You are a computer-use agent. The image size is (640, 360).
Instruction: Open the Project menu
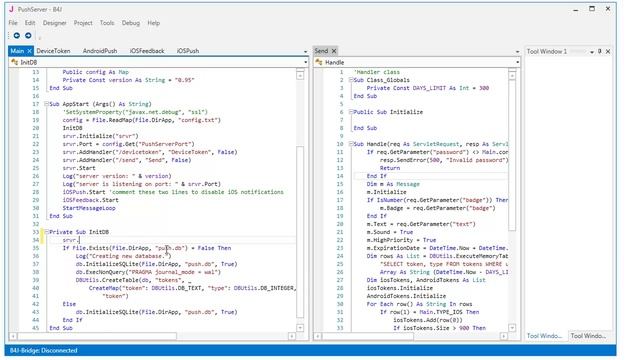tap(83, 23)
